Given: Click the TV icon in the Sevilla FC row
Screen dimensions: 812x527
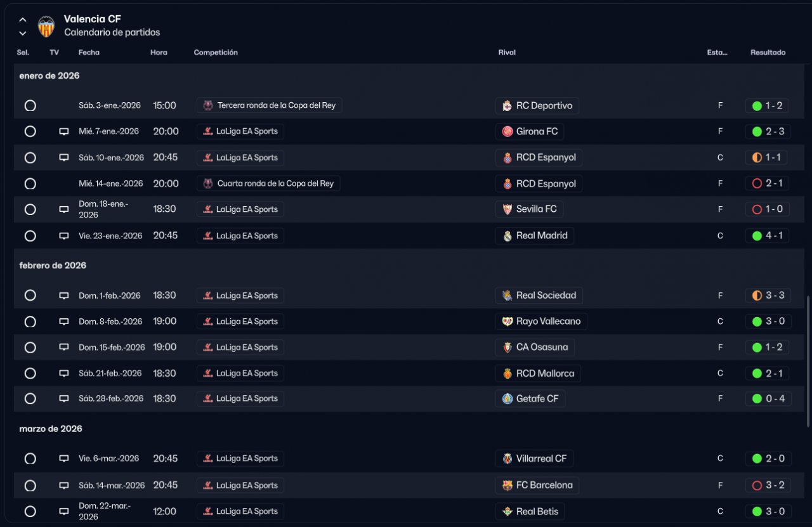Looking at the screenshot, I should [x=64, y=209].
